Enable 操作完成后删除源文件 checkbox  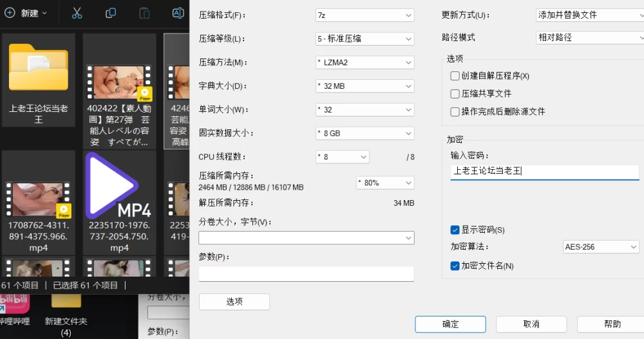455,112
